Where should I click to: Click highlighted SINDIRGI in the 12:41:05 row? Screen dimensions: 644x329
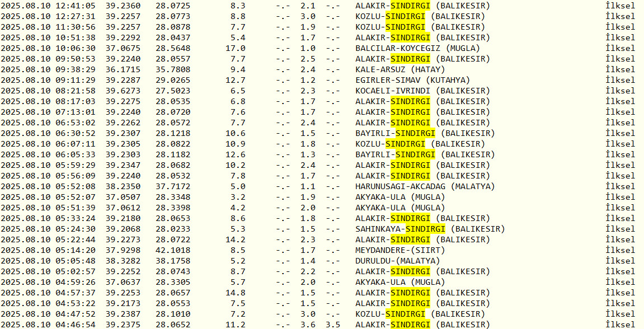click(410, 6)
